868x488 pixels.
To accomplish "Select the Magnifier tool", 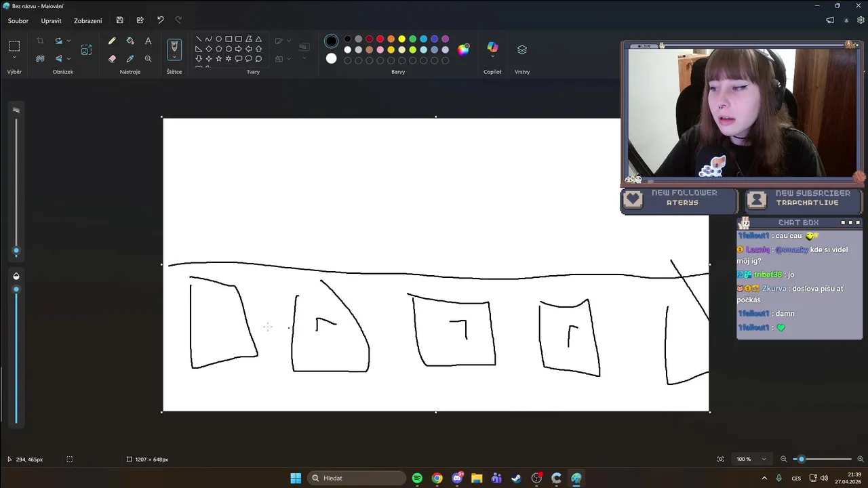I will click(148, 58).
